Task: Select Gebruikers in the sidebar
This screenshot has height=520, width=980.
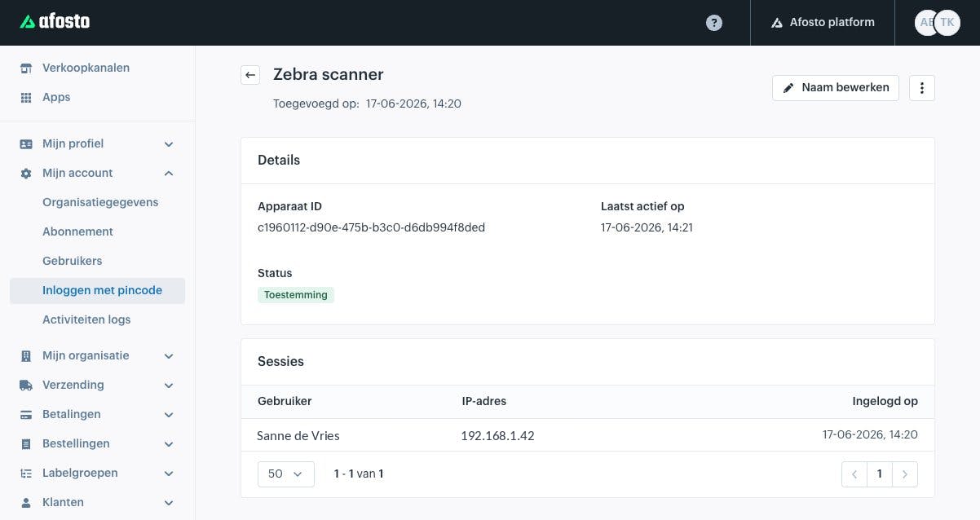Action: (73, 261)
